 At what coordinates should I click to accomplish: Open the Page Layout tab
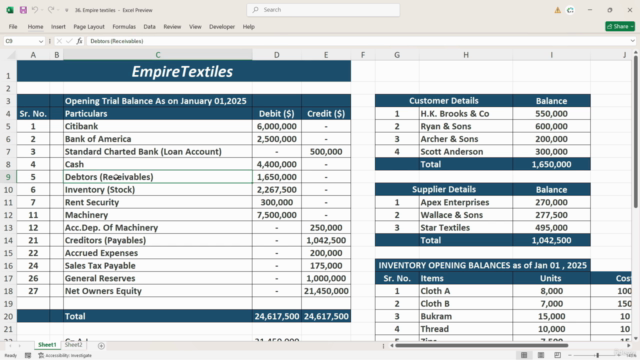[x=89, y=27]
